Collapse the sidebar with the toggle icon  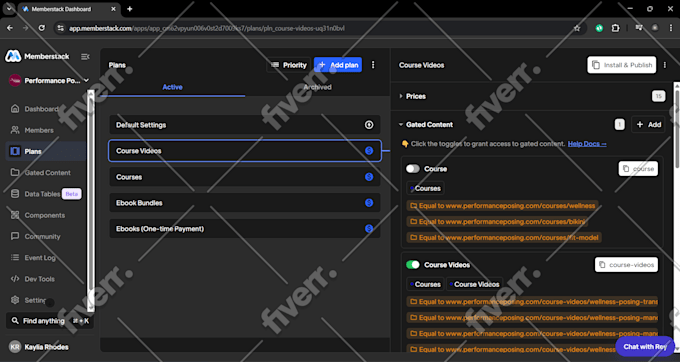(x=85, y=56)
